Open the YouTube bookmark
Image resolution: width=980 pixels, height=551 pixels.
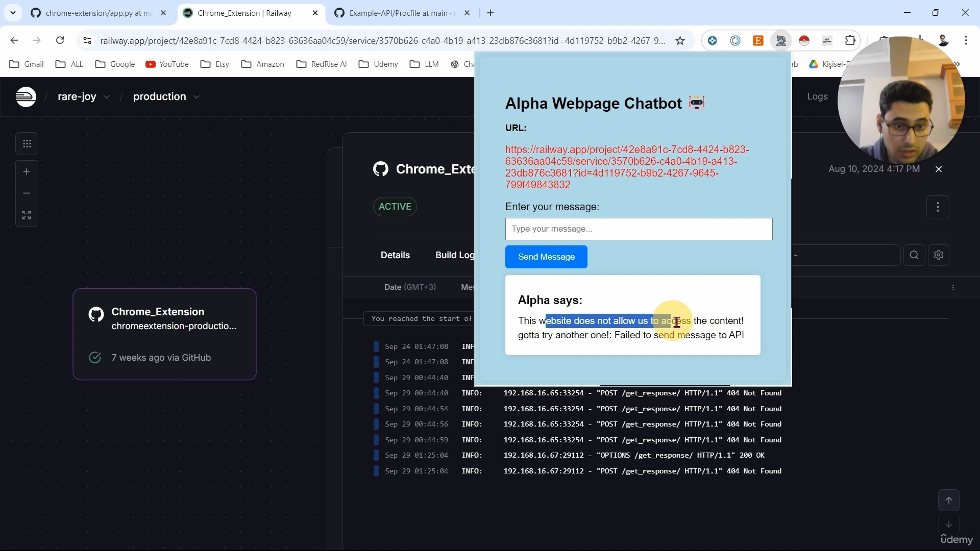pyautogui.click(x=167, y=64)
